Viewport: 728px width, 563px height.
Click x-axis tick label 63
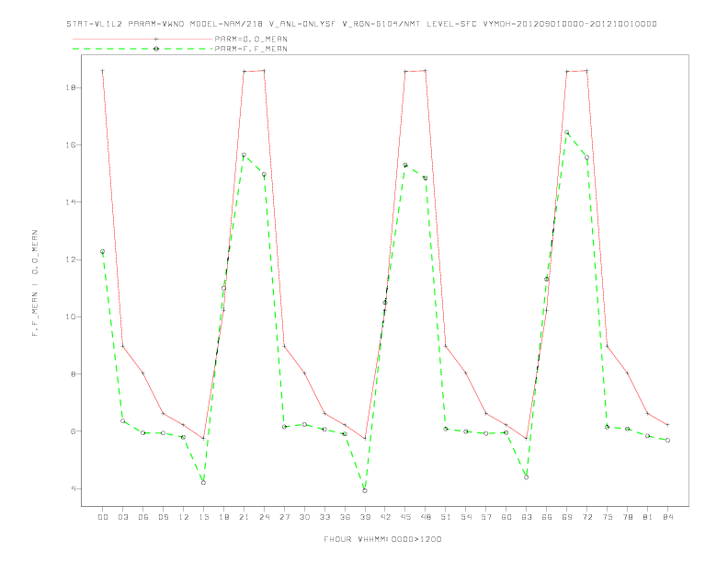coord(527,517)
